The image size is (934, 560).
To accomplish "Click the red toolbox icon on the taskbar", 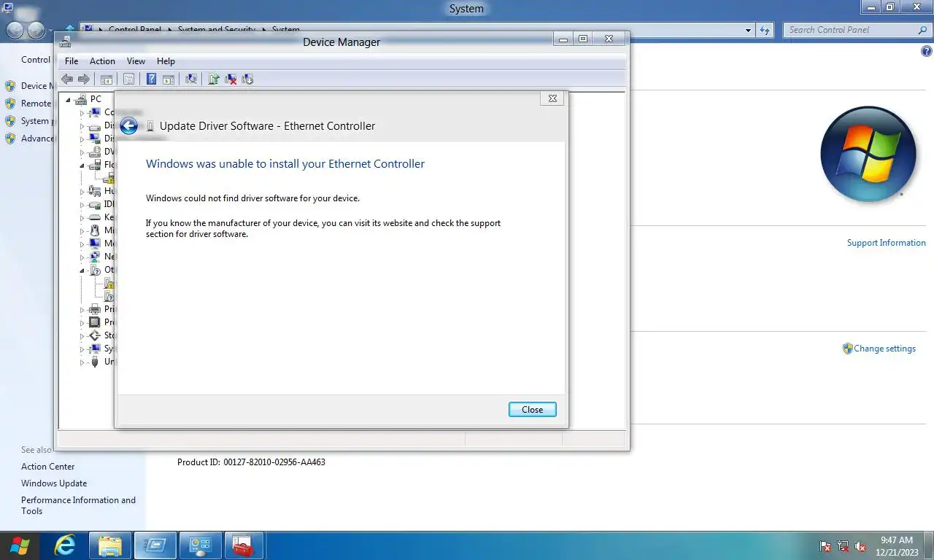I will pos(242,545).
